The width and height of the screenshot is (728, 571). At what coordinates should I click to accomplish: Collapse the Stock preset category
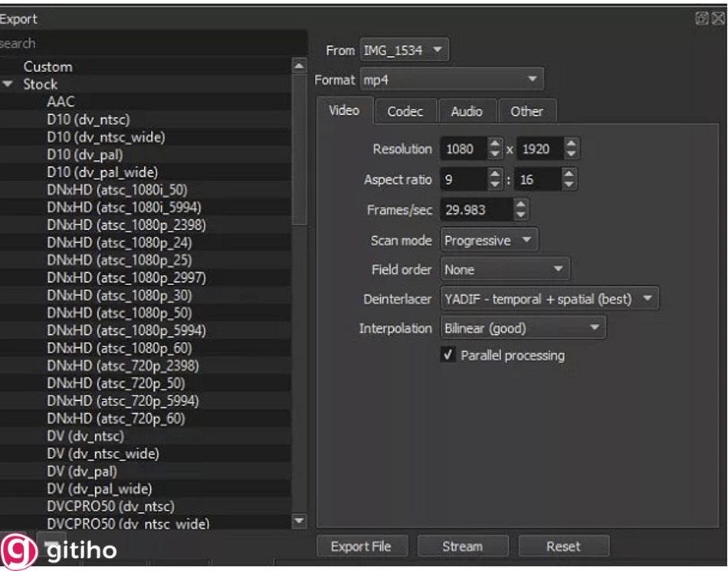pos(8,84)
